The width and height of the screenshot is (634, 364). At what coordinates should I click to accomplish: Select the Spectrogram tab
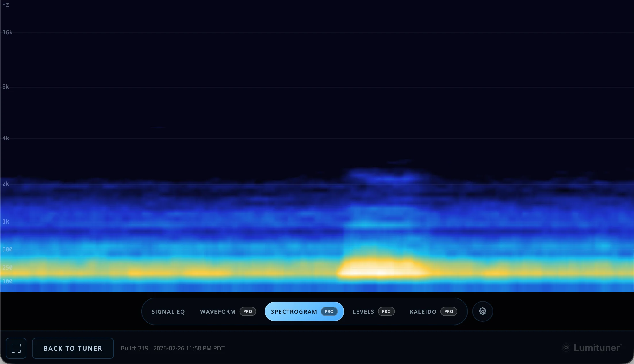click(304, 311)
